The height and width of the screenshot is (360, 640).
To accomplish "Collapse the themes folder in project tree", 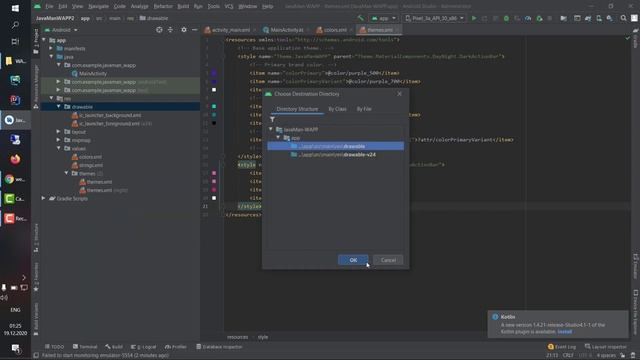I will point(66,173).
